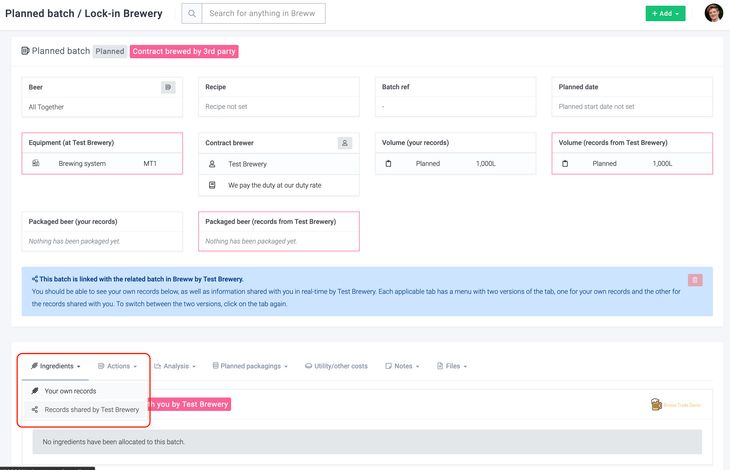Switch to Utility/other costs tab
This screenshot has height=470, width=730.
[336, 366]
